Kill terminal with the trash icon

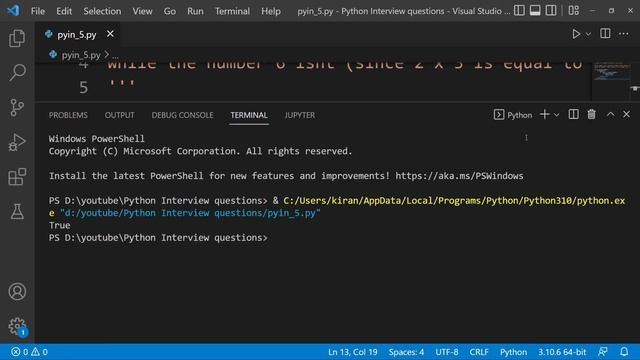pos(591,115)
